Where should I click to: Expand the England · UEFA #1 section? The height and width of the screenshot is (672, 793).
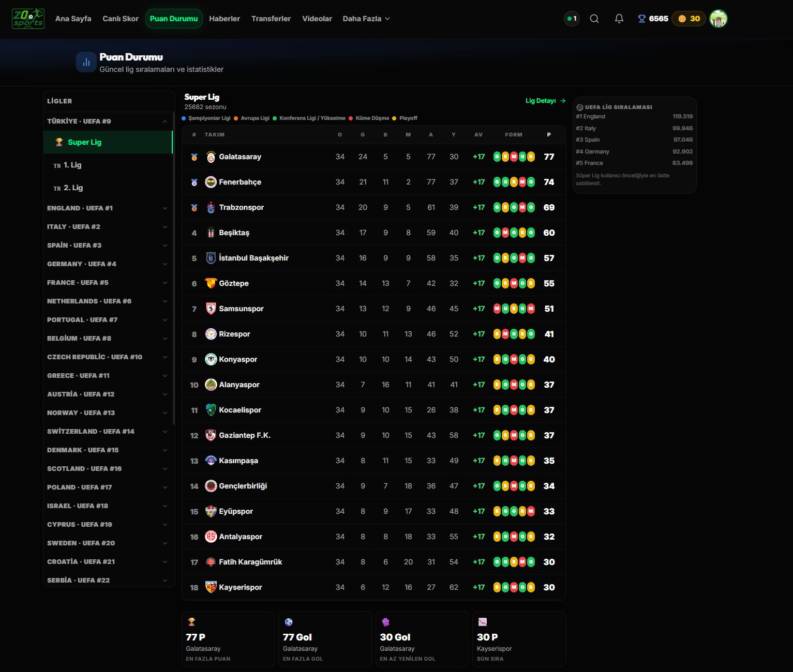click(x=108, y=208)
